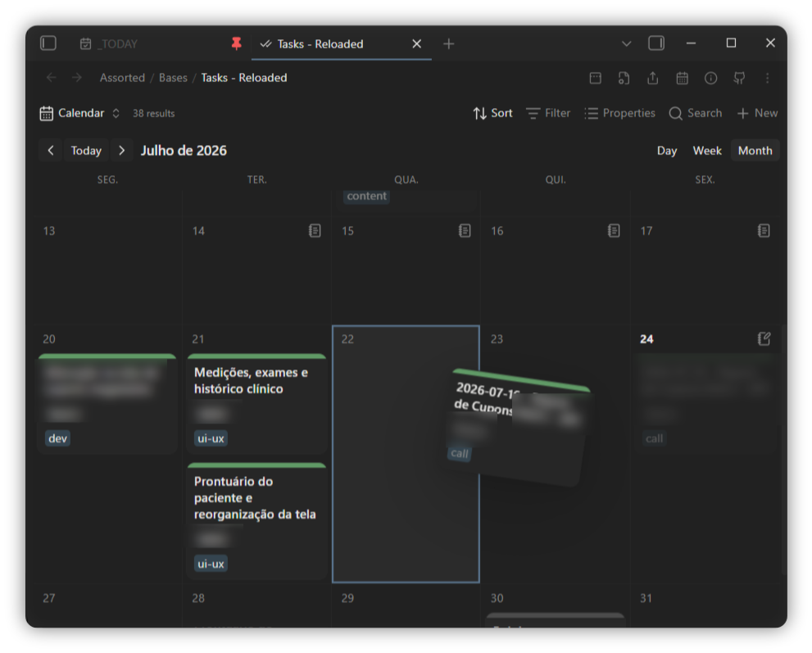Image resolution: width=812 pixels, height=653 pixels.
Task: Click ui-ux tag on Prontuário card
Action: pos(211,564)
